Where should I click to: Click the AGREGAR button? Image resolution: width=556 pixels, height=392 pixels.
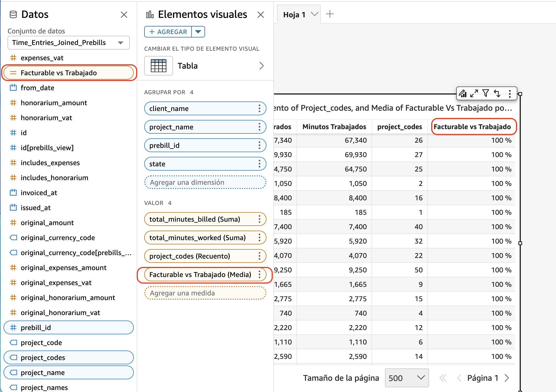tap(168, 32)
